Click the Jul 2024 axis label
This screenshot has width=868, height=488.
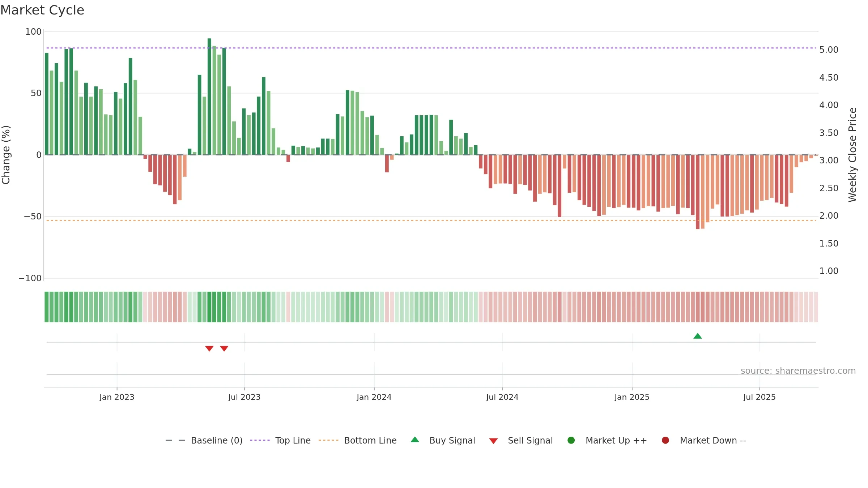pyautogui.click(x=502, y=397)
